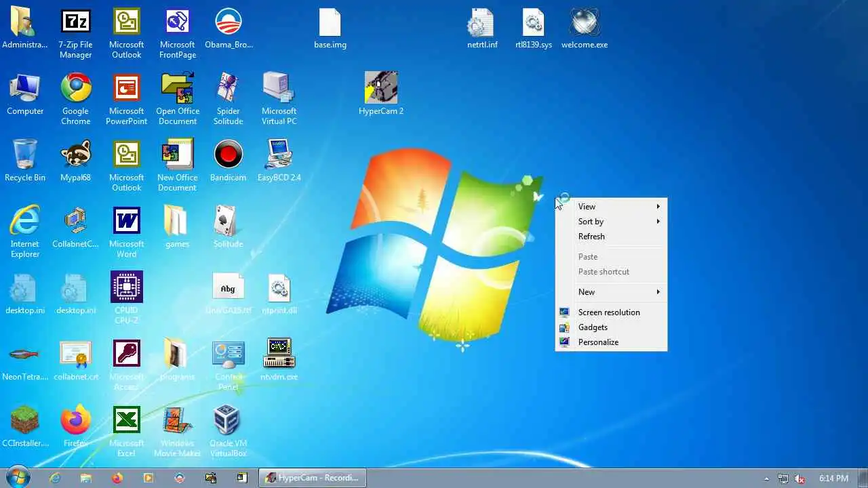Launch Internet Explorer from the taskbar

pos(55,478)
